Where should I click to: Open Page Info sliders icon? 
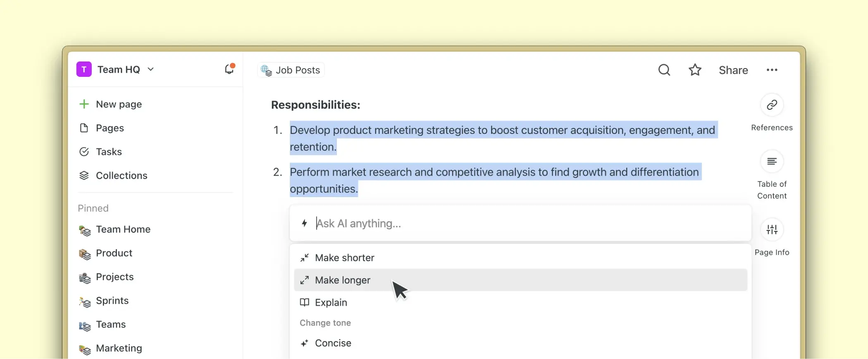point(772,230)
